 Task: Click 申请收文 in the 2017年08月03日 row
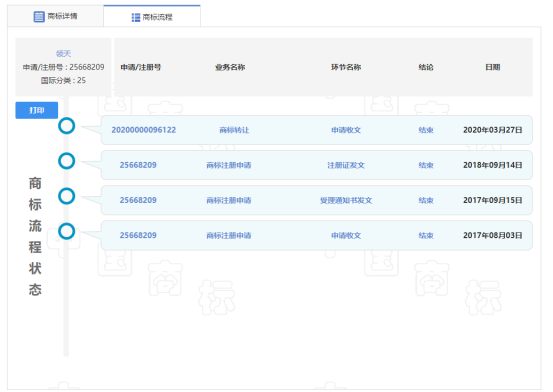click(346, 235)
